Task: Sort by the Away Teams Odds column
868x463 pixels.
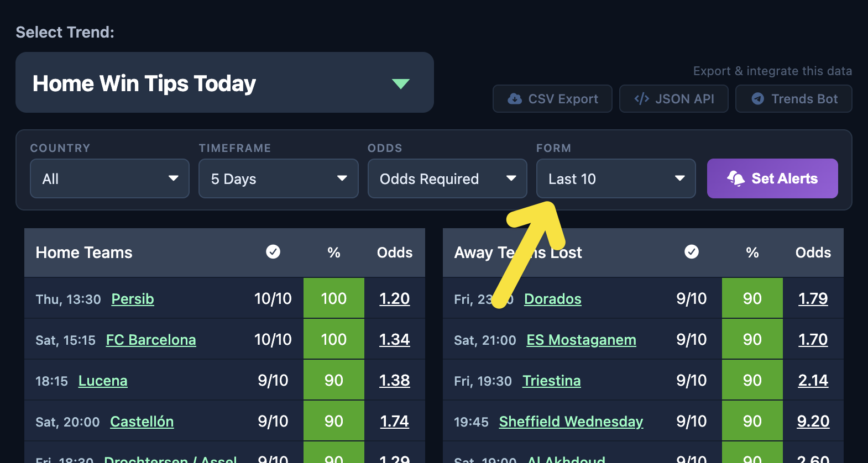Action: click(x=813, y=252)
